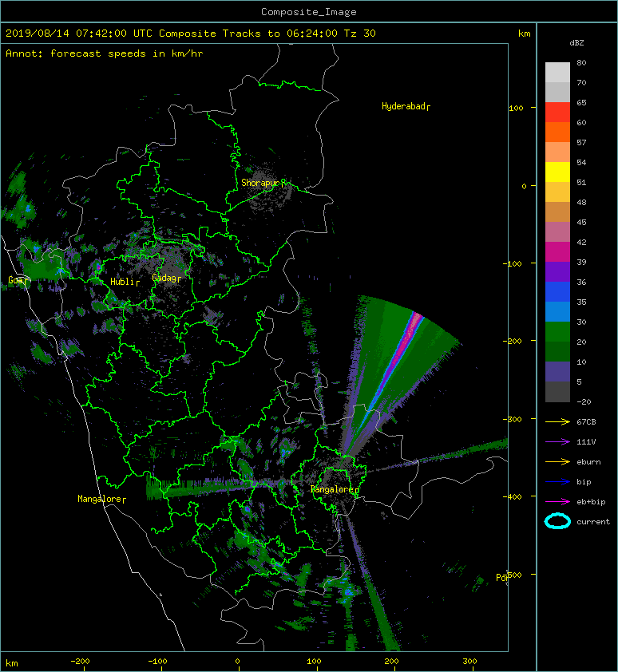Click the Hyderabad city label
This screenshot has width=618, height=672.
pyautogui.click(x=403, y=106)
